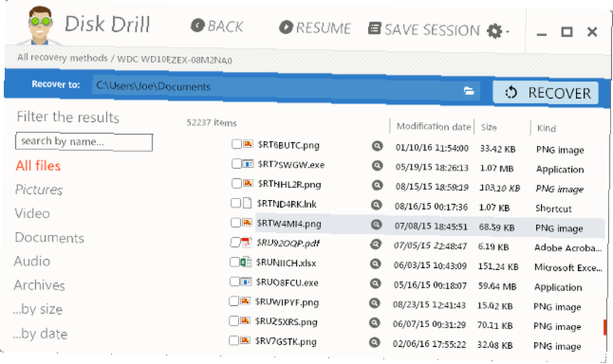Check the box for $RU92OQP.pdf
The height and width of the screenshot is (364, 613).
point(235,243)
